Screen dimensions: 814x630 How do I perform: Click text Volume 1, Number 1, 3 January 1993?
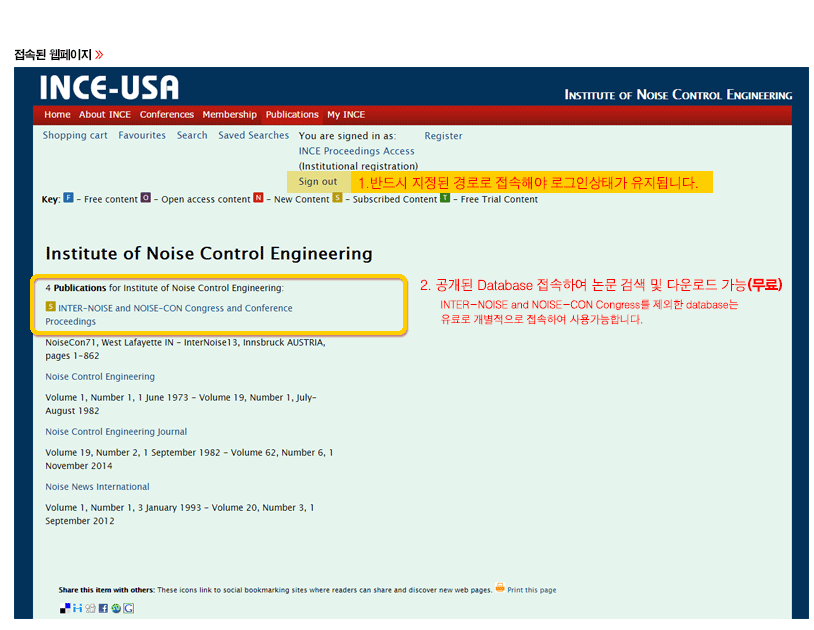(x=123, y=508)
